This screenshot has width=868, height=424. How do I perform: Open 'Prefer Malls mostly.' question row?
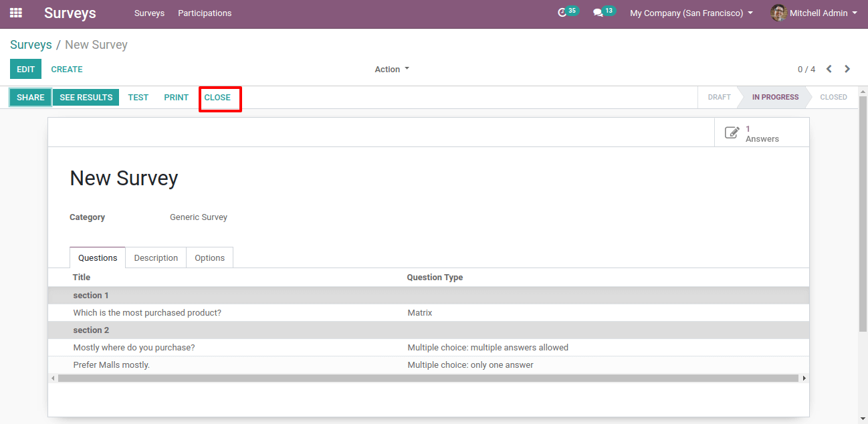429,365
